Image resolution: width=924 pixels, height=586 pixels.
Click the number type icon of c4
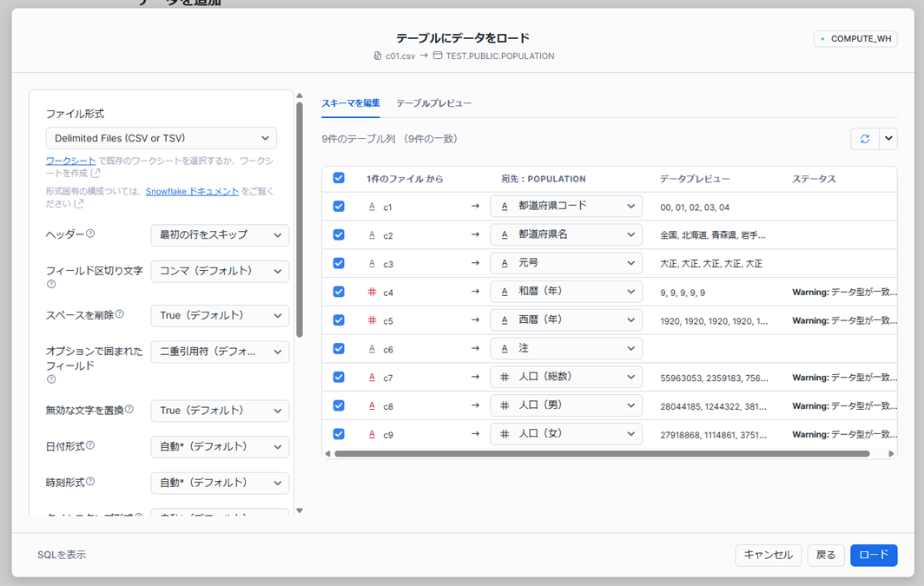click(x=372, y=292)
